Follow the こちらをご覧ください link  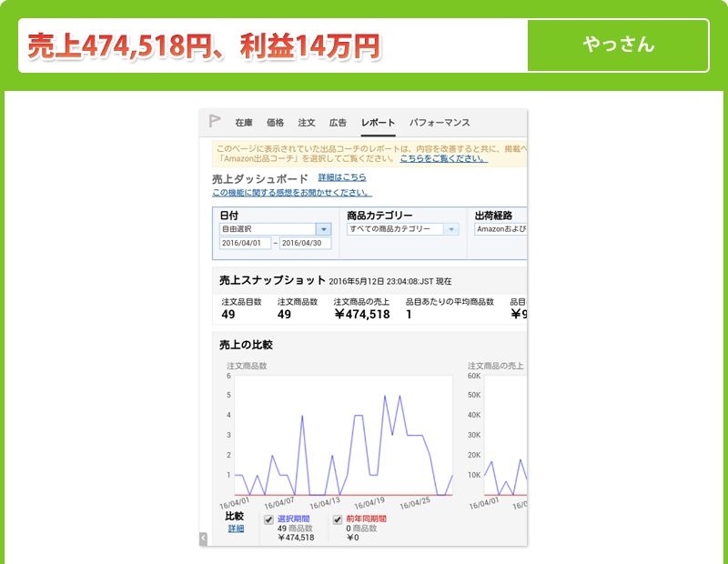click(x=443, y=158)
